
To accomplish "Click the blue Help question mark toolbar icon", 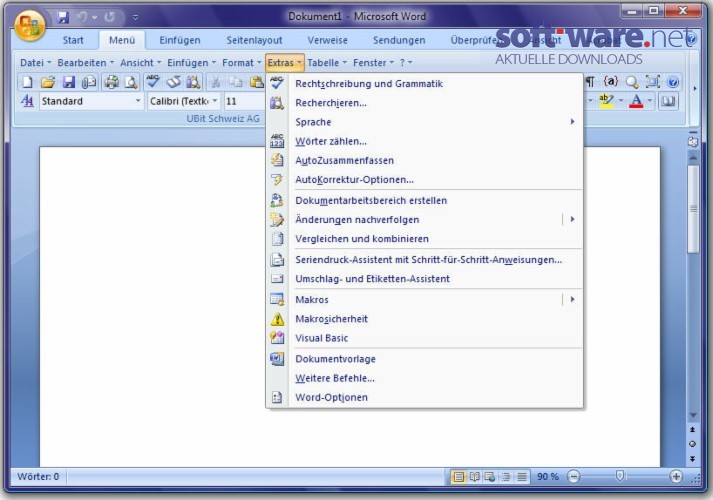I will (x=673, y=82).
